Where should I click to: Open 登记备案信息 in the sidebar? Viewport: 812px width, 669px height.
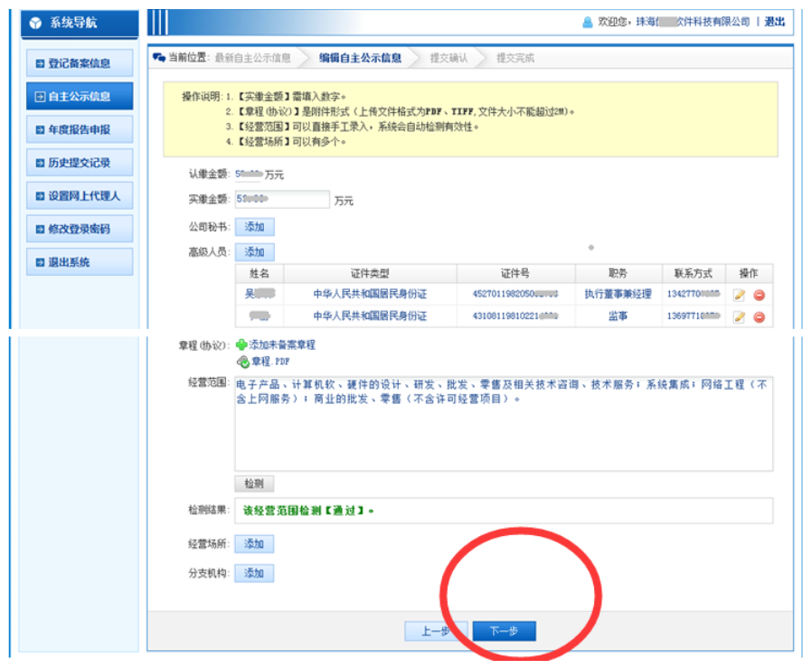[80, 63]
